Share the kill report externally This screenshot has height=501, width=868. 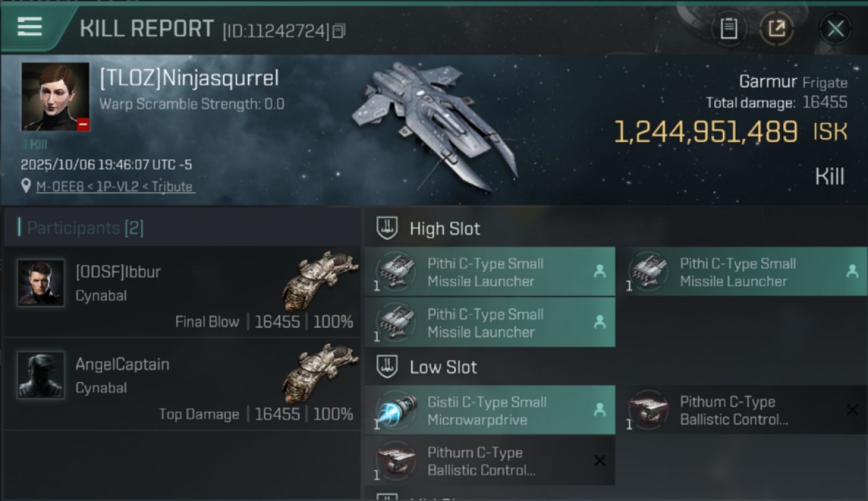tap(777, 29)
